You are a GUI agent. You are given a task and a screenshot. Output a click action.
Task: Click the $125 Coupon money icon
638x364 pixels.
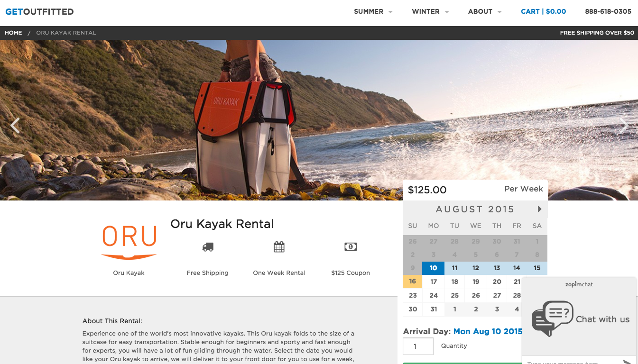[x=351, y=246]
